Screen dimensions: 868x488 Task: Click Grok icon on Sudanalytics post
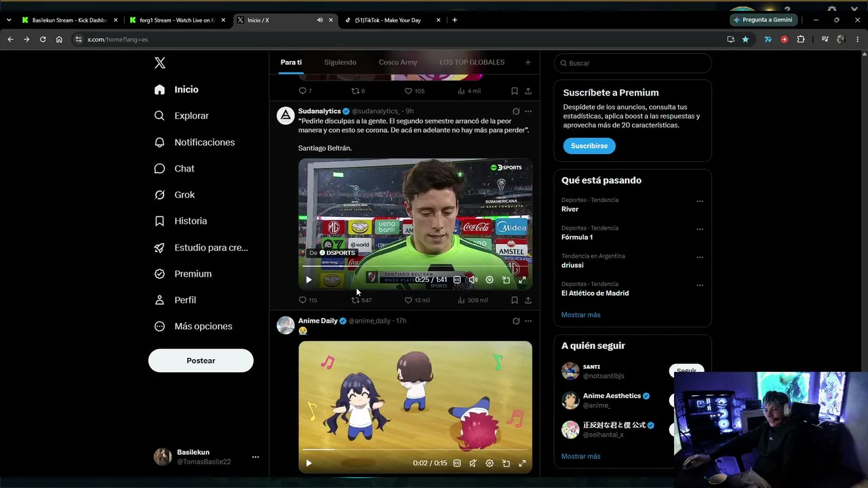tap(516, 112)
